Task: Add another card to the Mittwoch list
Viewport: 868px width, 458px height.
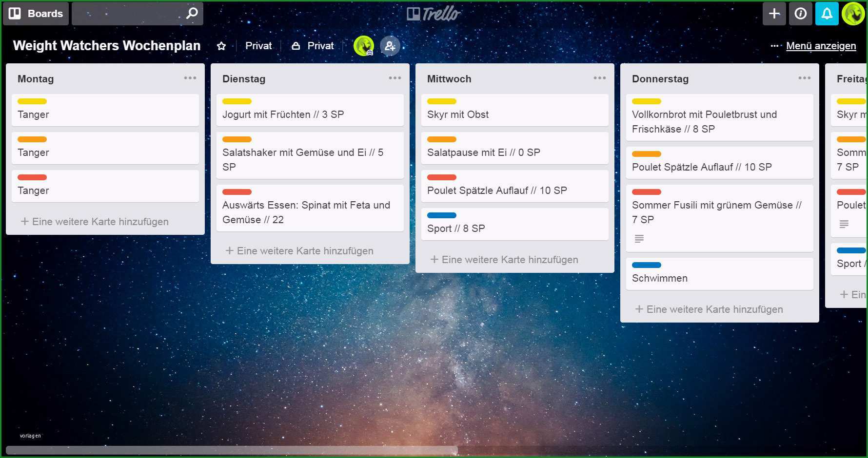Action: [504, 260]
